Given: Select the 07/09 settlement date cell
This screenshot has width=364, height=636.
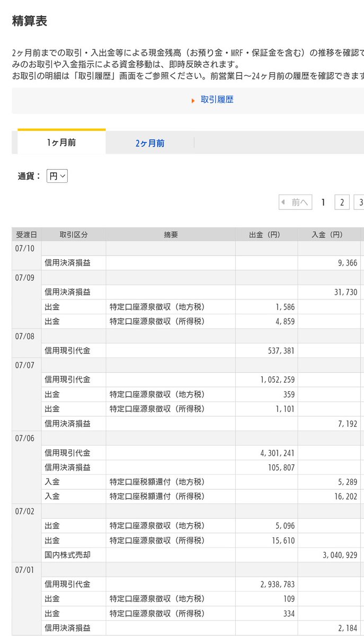Looking at the screenshot, I should (26, 299).
